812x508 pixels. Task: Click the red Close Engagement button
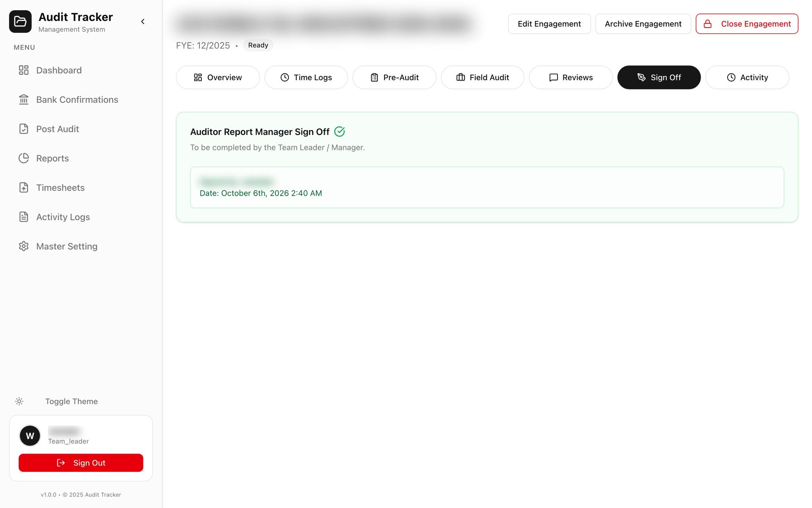point(747,24)
